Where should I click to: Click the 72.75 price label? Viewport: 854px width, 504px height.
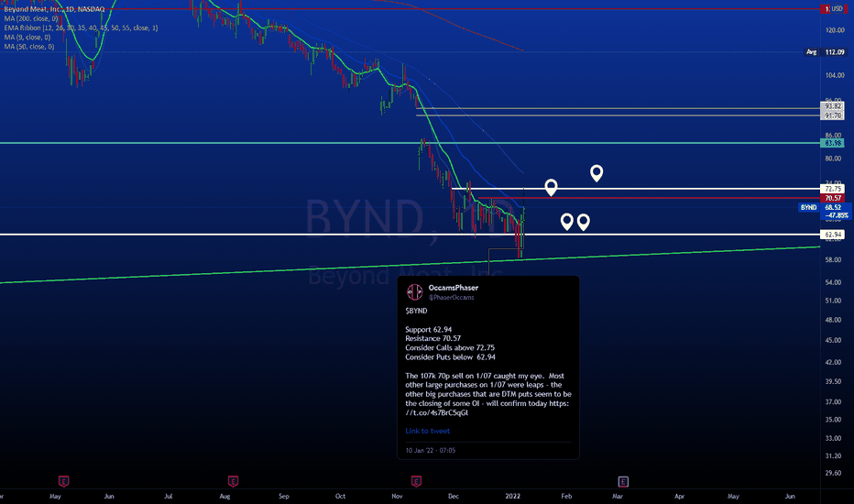click(x=833, y=189)
